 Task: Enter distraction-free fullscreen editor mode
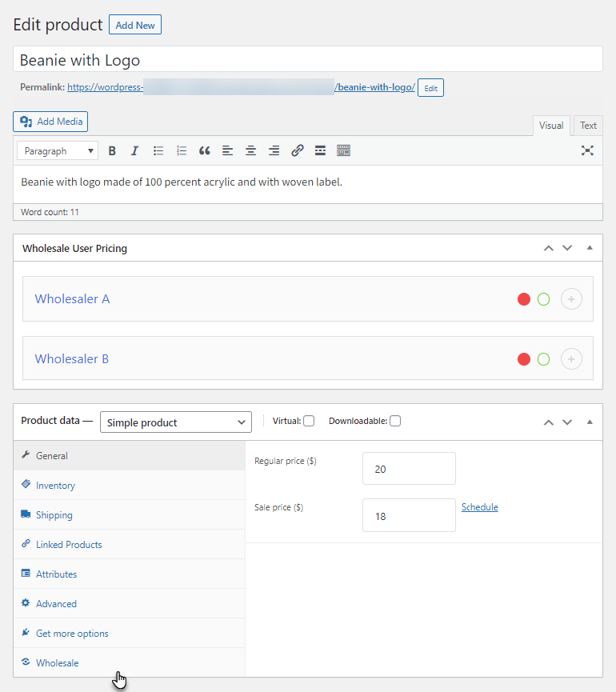tap(587, 150)
